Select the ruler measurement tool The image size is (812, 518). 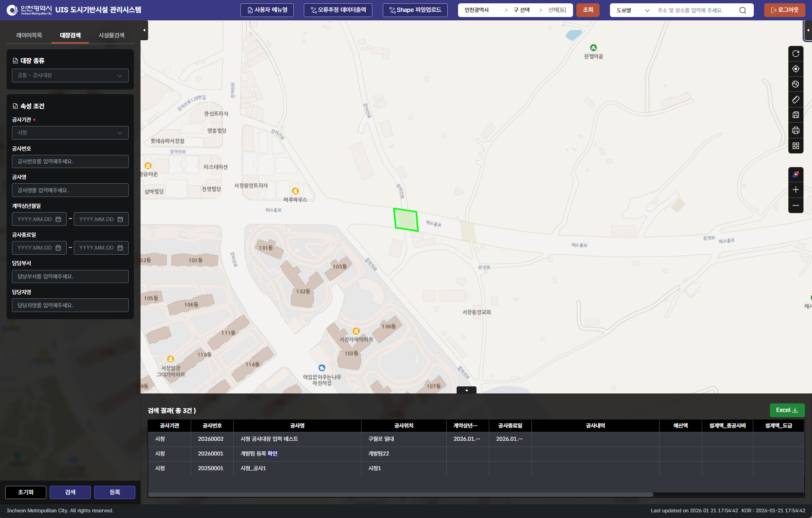pos(795,99)
